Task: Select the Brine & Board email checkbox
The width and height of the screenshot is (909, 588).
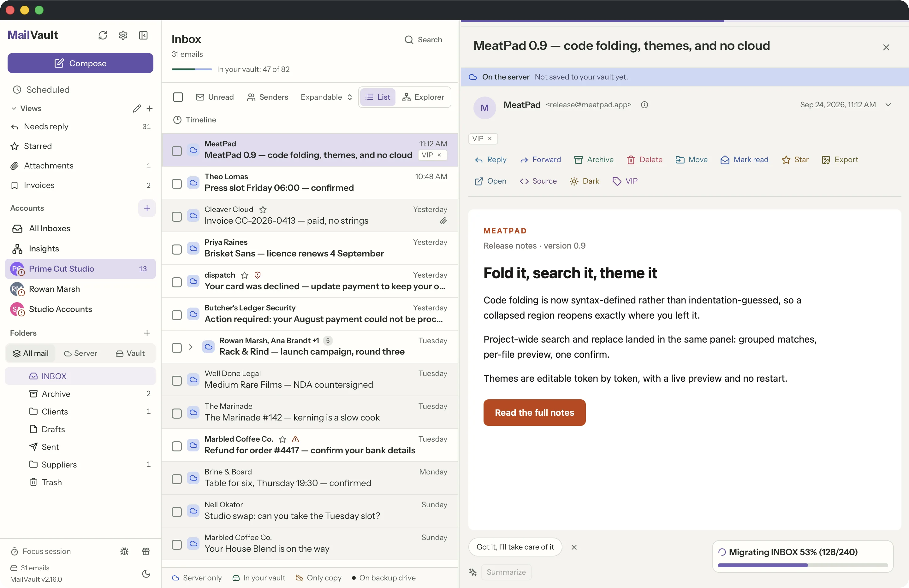Action: (x=176, y=479)
